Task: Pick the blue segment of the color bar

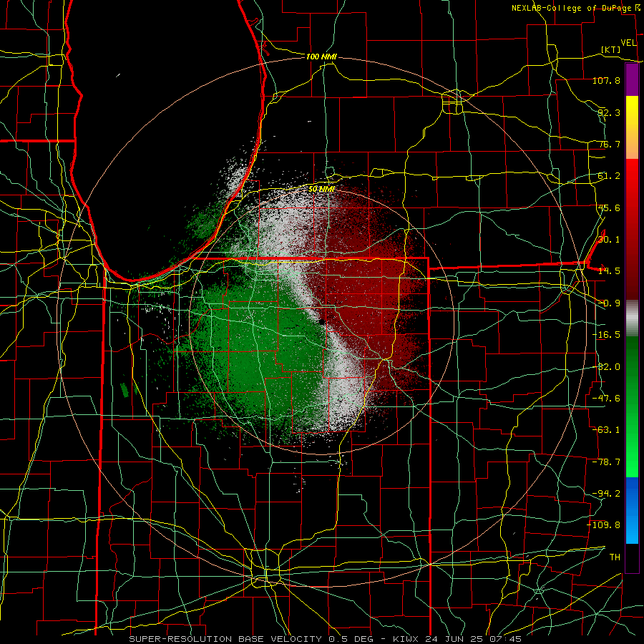Action: click(x=632, y=510)
